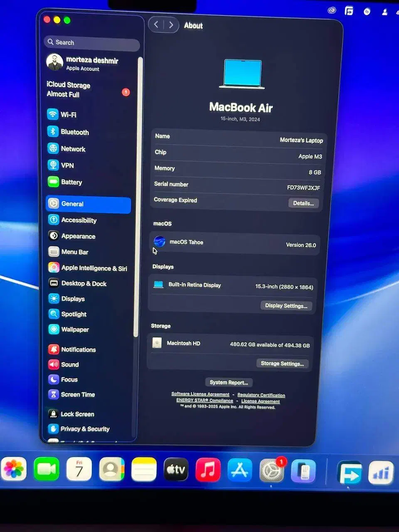Open Bluetooth settings from the sidebar

53,132
